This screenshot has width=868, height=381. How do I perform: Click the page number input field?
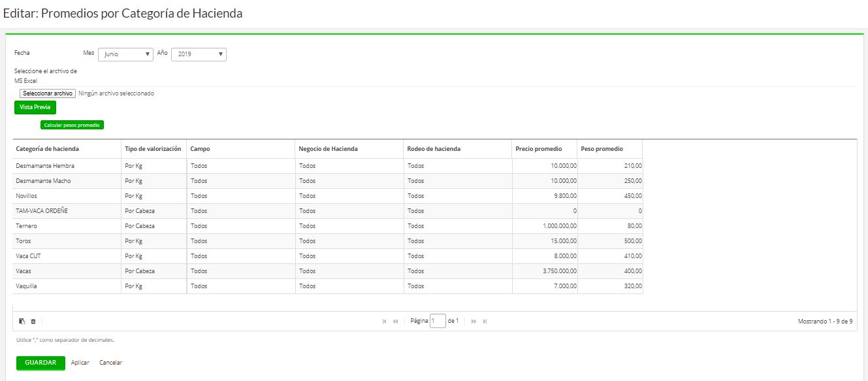(438, 321)
